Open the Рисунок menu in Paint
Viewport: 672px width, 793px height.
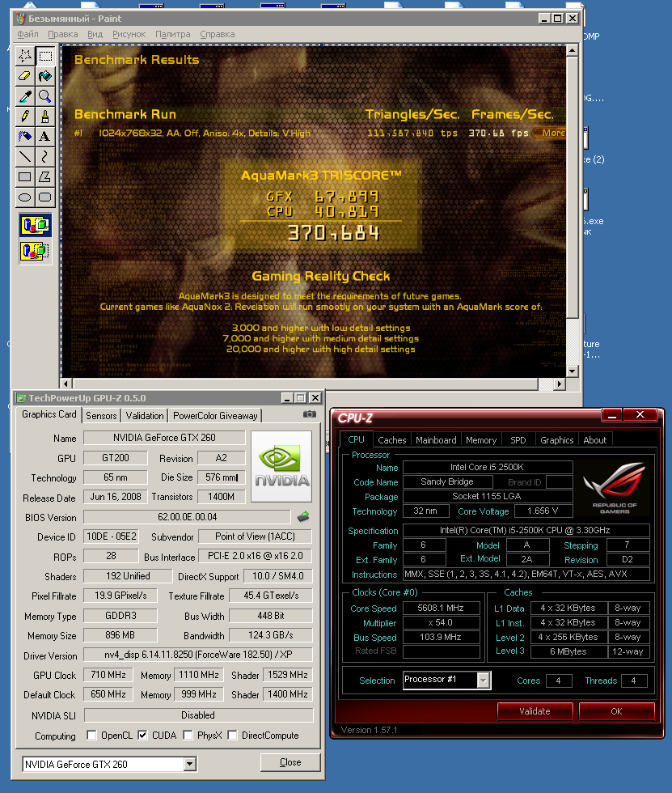click(129, 34)
